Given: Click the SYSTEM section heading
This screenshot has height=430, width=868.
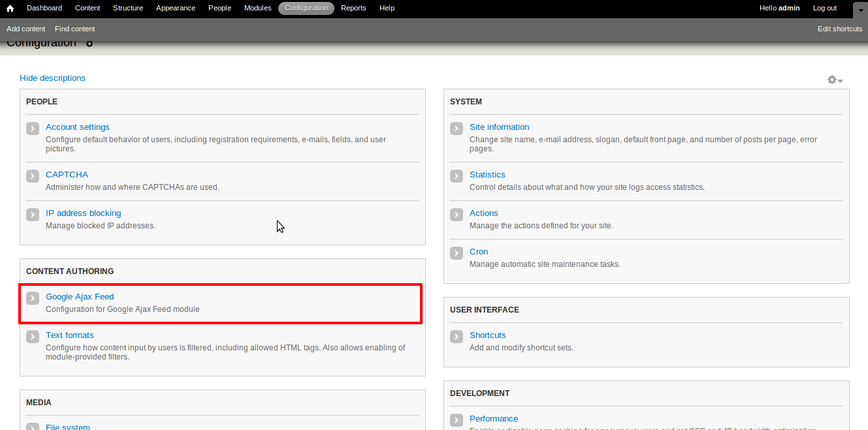Looking at the screenshot, I should (x=466, y=102).
